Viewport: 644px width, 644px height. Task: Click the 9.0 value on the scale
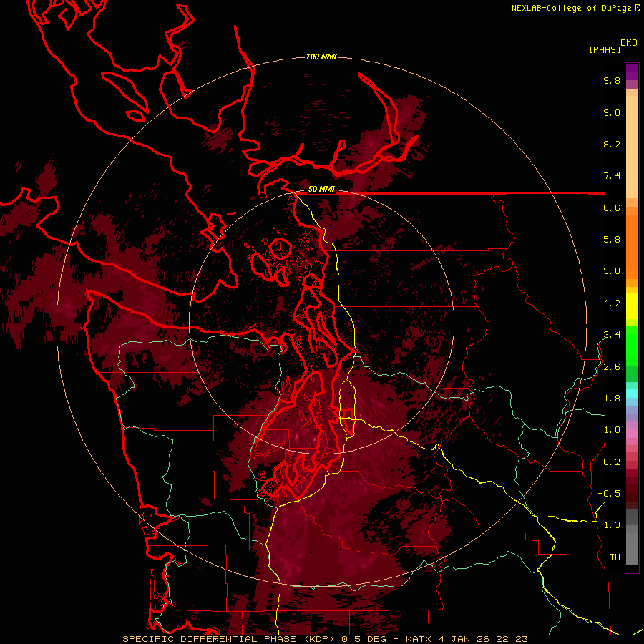(612, 112)
